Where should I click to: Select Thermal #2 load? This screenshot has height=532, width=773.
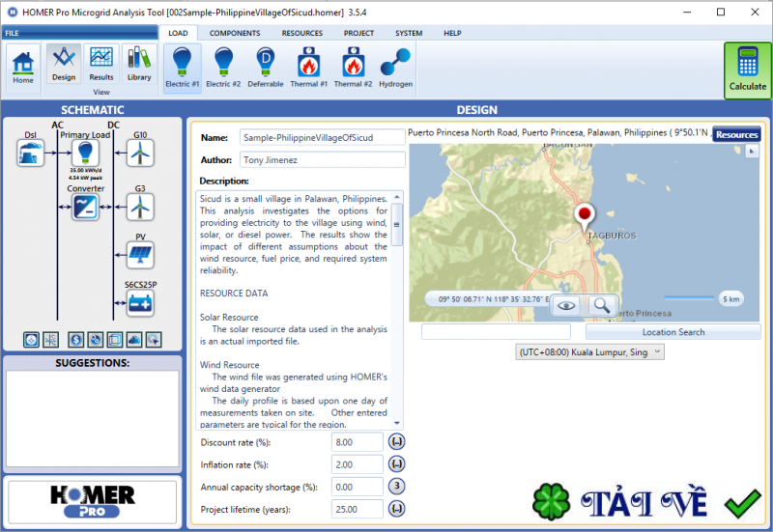click(353, 68)
